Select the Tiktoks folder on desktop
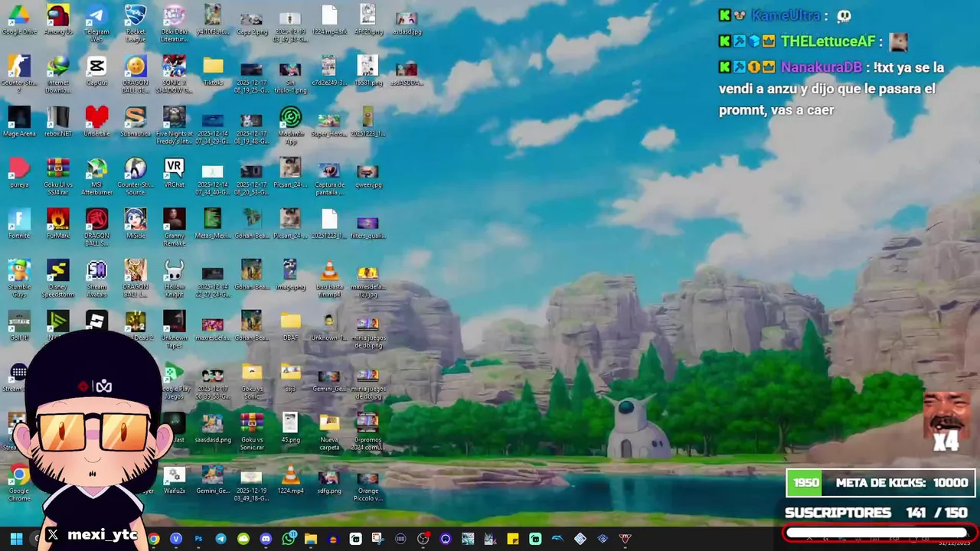Screen dimensions: 980x551 click(213, 71)
